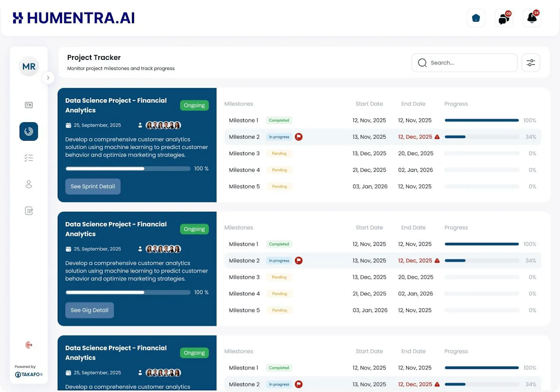Open notifications bell with 24 badge
This screenshot has width=560, height=392.
pos(532,18)
